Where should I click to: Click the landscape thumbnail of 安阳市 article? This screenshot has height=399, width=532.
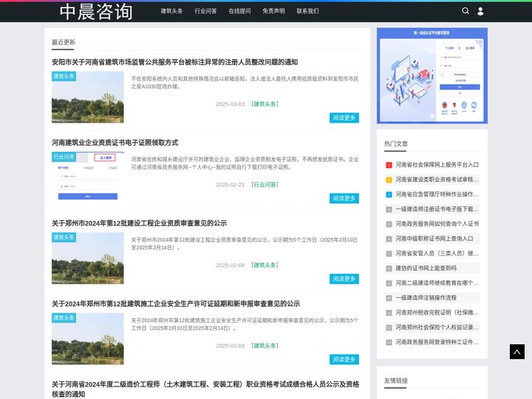click(x=87, y=97)
